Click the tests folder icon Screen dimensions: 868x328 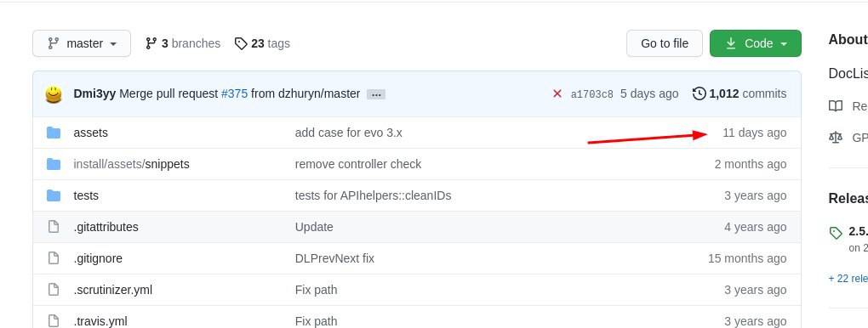tap(54, 195)
